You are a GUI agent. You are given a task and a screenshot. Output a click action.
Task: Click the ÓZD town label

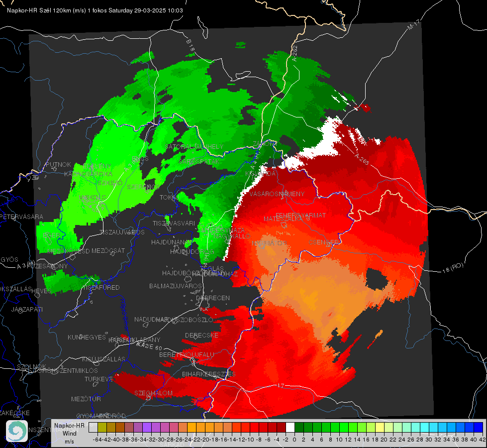tap(33, 178)
